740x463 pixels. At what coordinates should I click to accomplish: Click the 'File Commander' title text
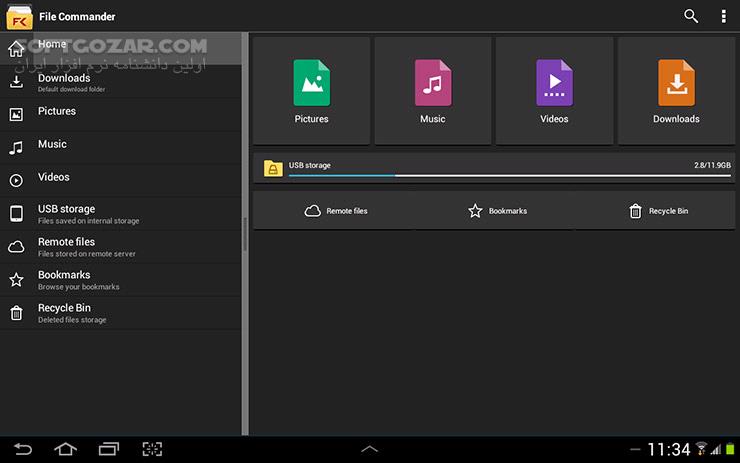[x=77, y=17]
